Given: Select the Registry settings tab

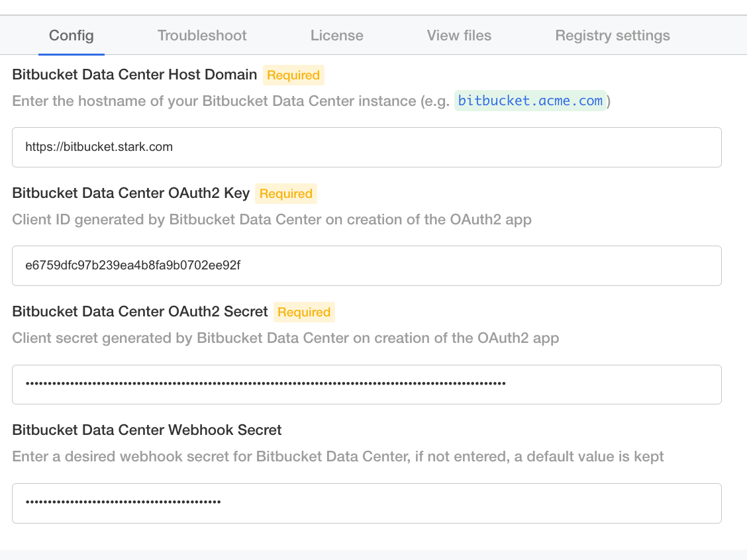Looking at the screenshot, I should point(612,36).
